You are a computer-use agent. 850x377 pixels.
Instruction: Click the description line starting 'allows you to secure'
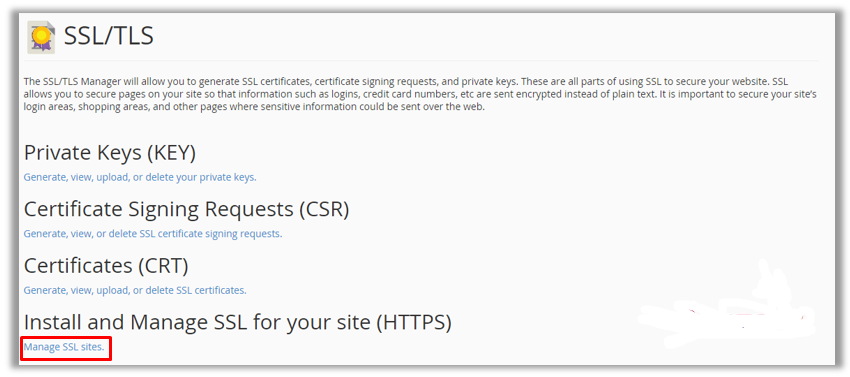click(x=420, y=94)
